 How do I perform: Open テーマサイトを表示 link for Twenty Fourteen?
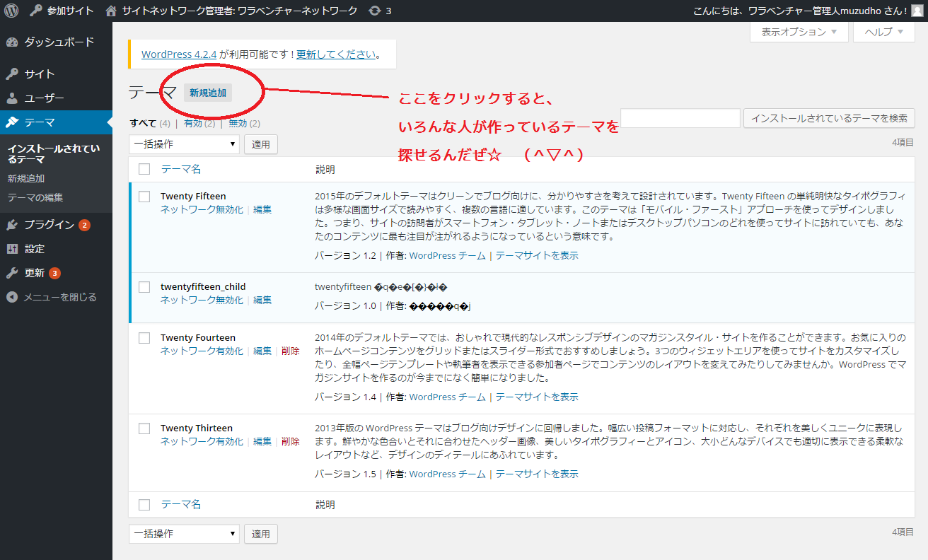[537, 397]
